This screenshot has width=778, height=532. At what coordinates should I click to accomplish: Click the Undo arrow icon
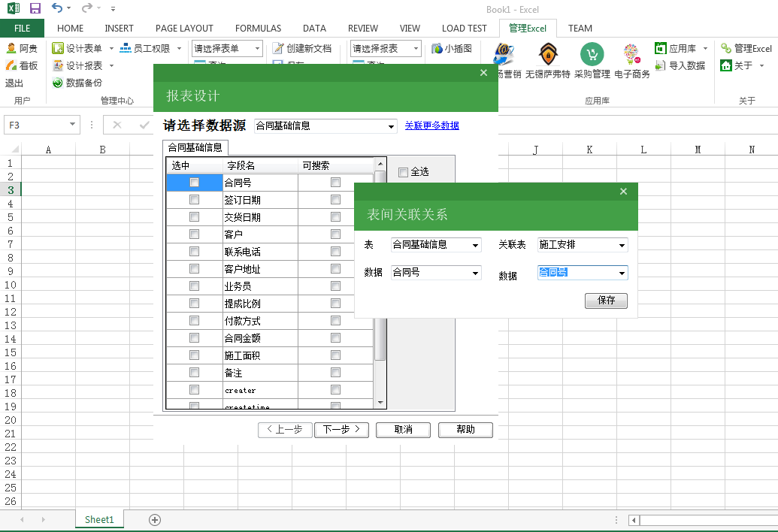pyautogui.click(x=57, y=8)
